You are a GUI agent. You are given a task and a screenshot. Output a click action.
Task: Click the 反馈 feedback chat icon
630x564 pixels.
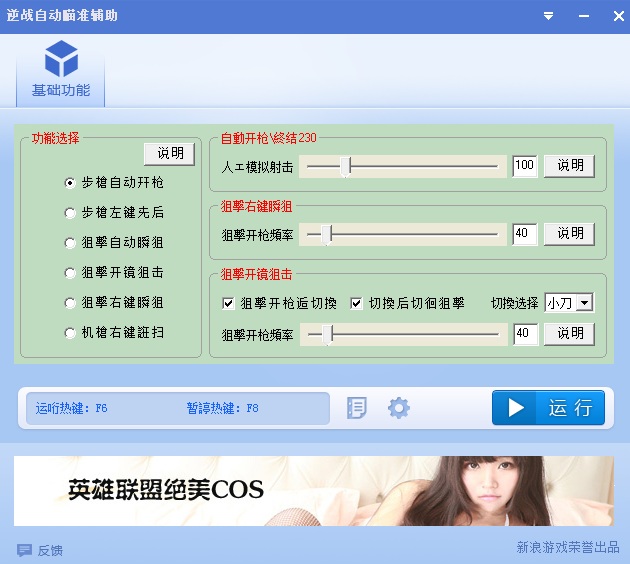pos(25,549)
